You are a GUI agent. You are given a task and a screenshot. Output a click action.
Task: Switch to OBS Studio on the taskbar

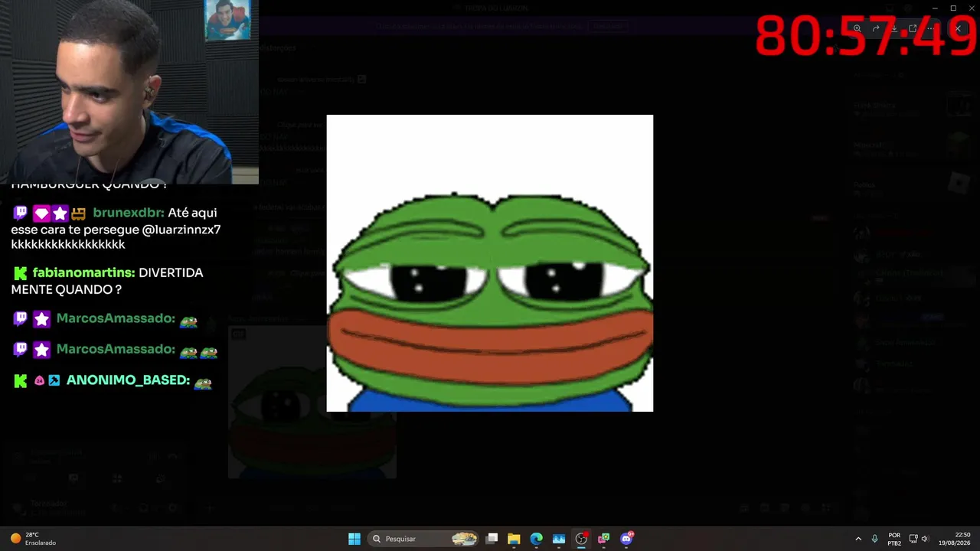pyautogui.click(x=581, y=539)
